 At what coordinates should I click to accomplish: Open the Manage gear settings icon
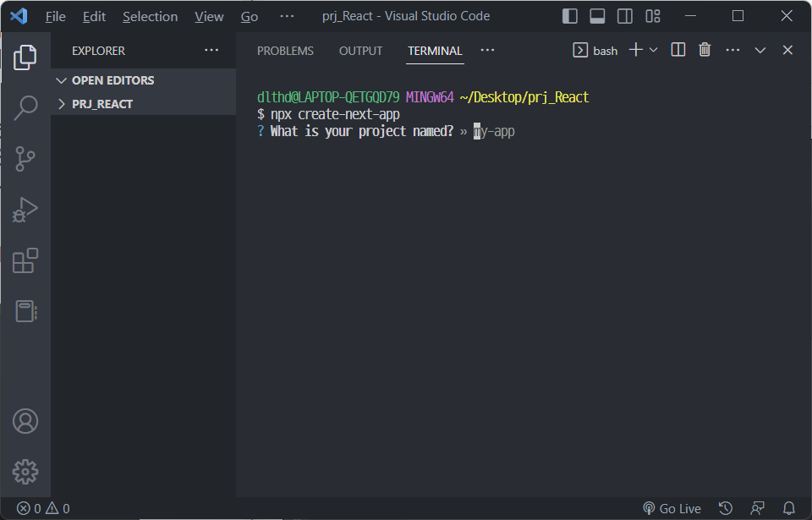coord(25,472)
